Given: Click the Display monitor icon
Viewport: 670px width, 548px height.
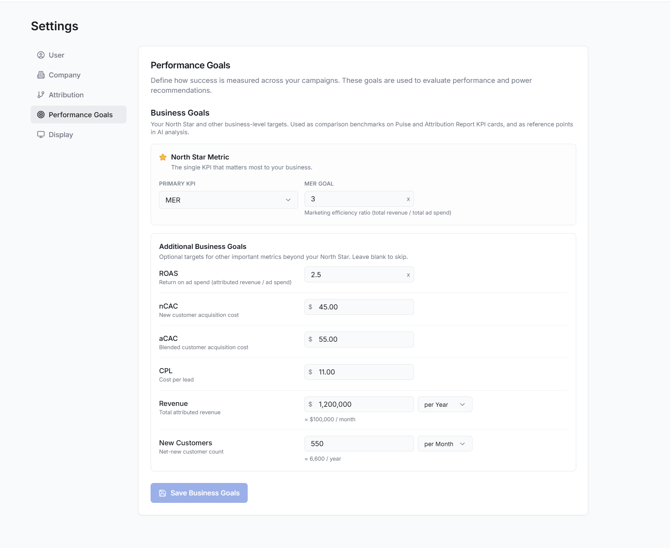Looking at the screenshot, I should pyautogui.click(x=41, y=135).
